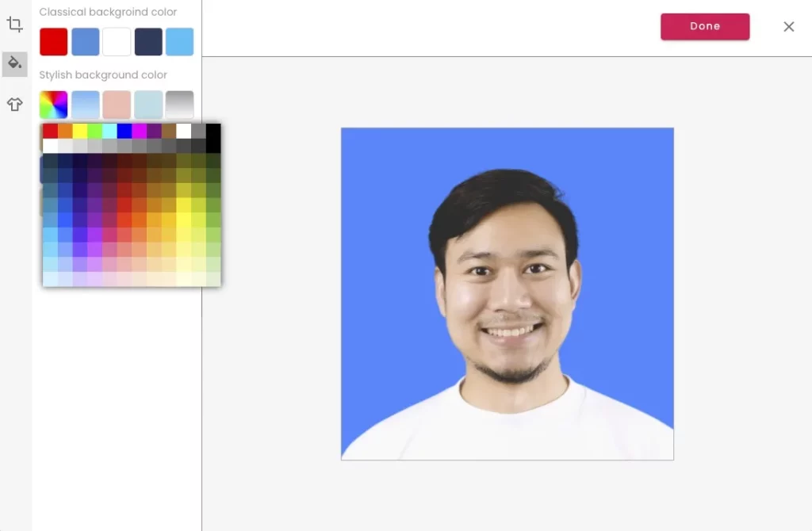The width and height of the screenshot is (812, 531).
Task: Close the editor with the X icon
Action: point(788,26)
